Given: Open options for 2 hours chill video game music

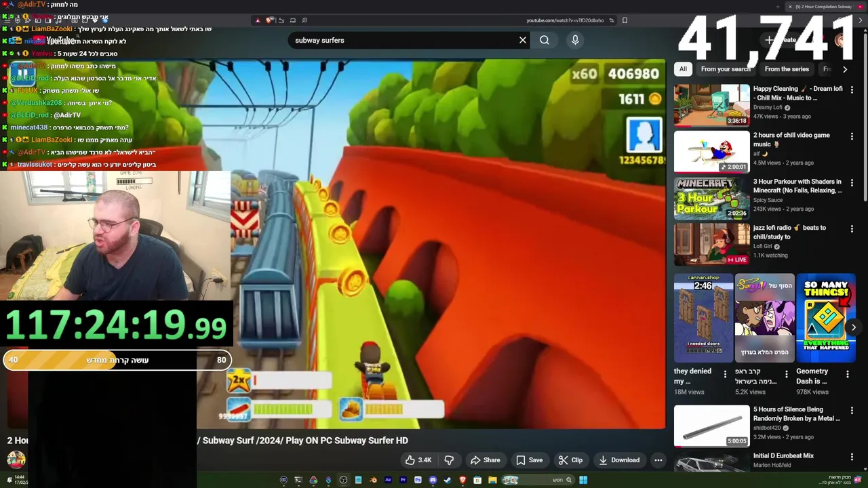Looking at the screenshot, I should tap(852, 136).
